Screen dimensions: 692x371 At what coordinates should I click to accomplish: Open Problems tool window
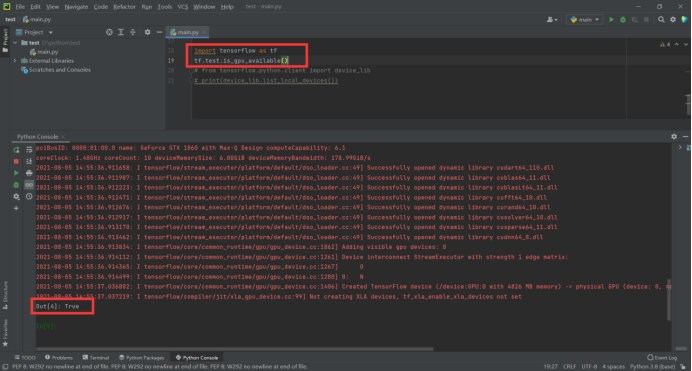[59, 358]
